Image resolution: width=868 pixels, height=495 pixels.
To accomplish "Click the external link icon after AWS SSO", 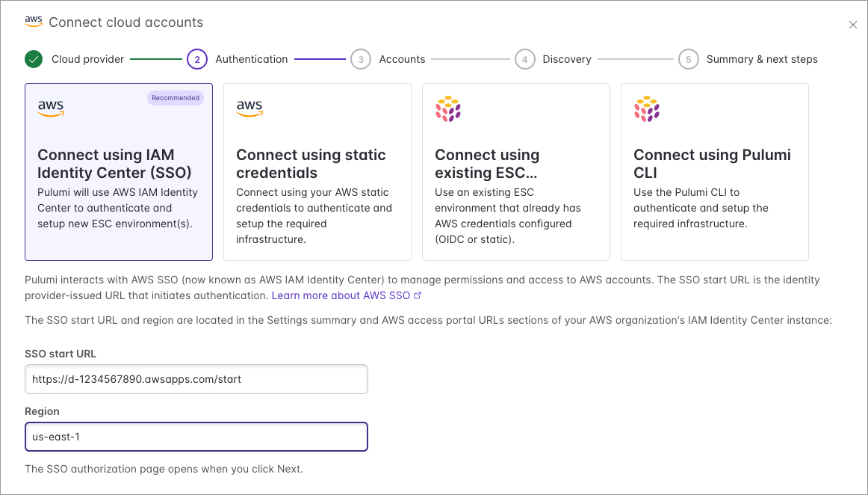I will coord(418,295).
